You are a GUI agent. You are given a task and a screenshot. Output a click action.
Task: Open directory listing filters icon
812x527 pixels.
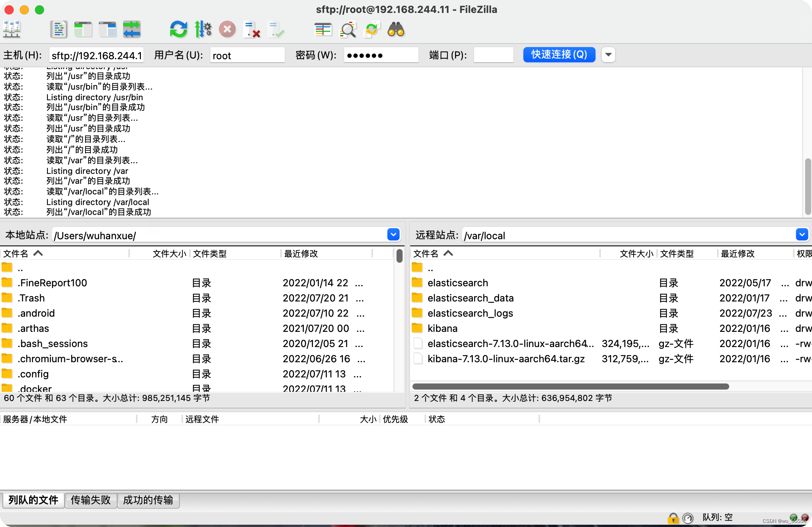(323, 30)
